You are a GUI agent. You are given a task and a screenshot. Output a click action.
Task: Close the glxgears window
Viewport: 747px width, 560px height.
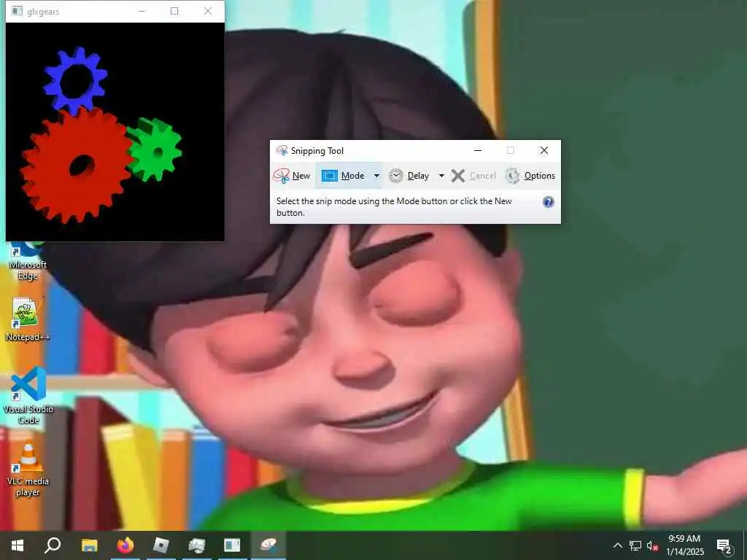click(208, 11)
